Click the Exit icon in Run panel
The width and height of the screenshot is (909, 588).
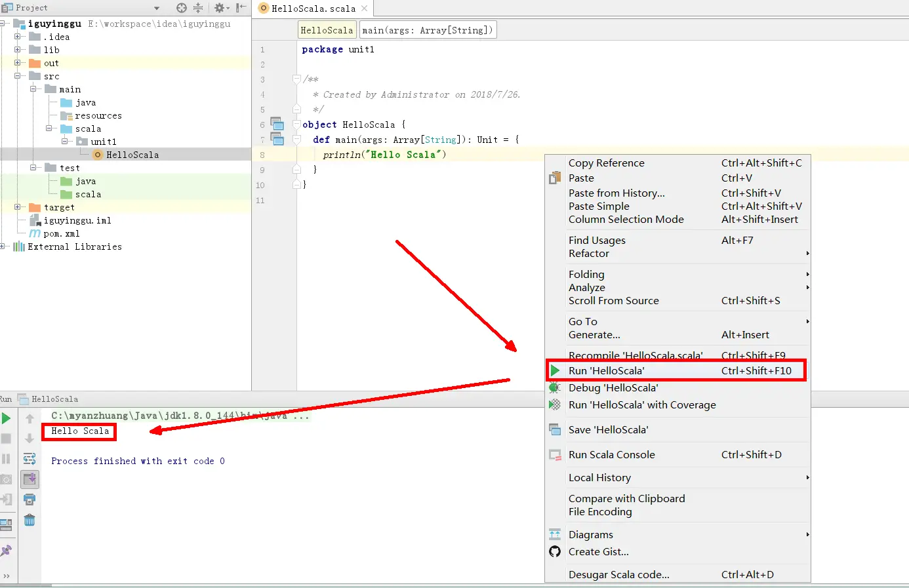point(7,500)
